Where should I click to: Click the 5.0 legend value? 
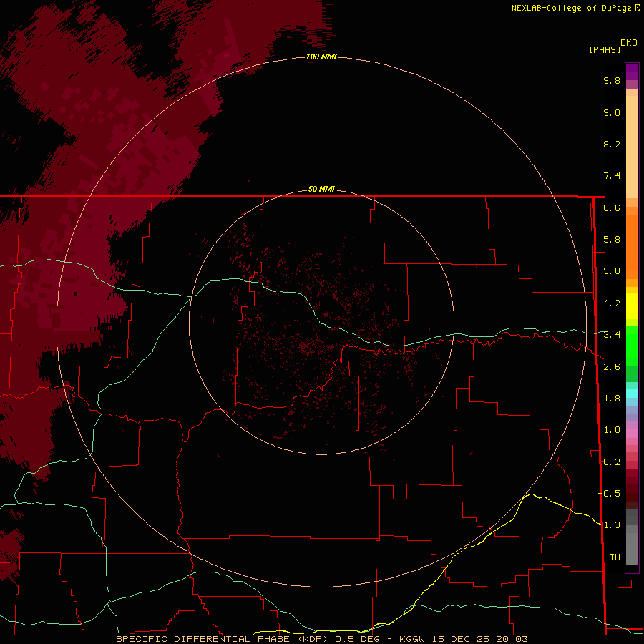click(x=612, y=271)
